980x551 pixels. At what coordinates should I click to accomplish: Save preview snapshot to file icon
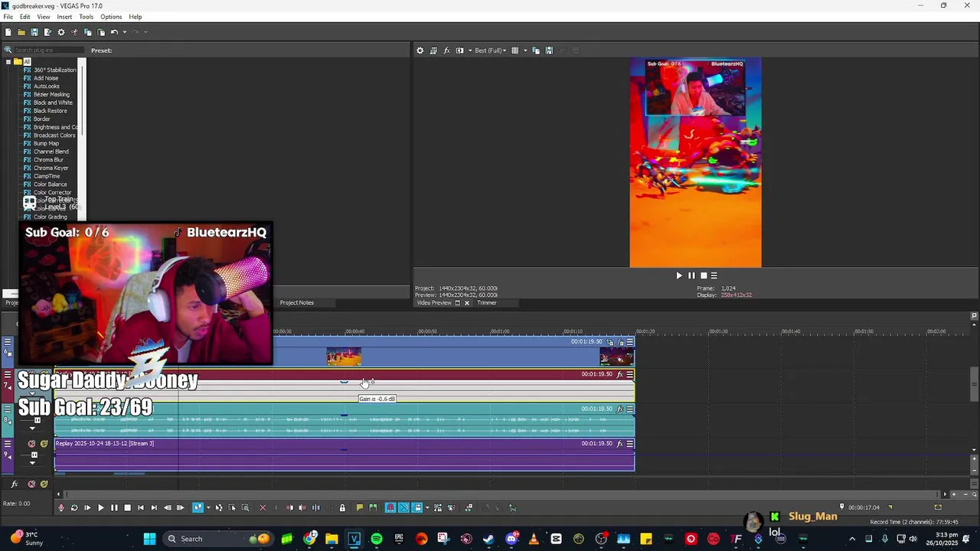(x=549, y=51)
